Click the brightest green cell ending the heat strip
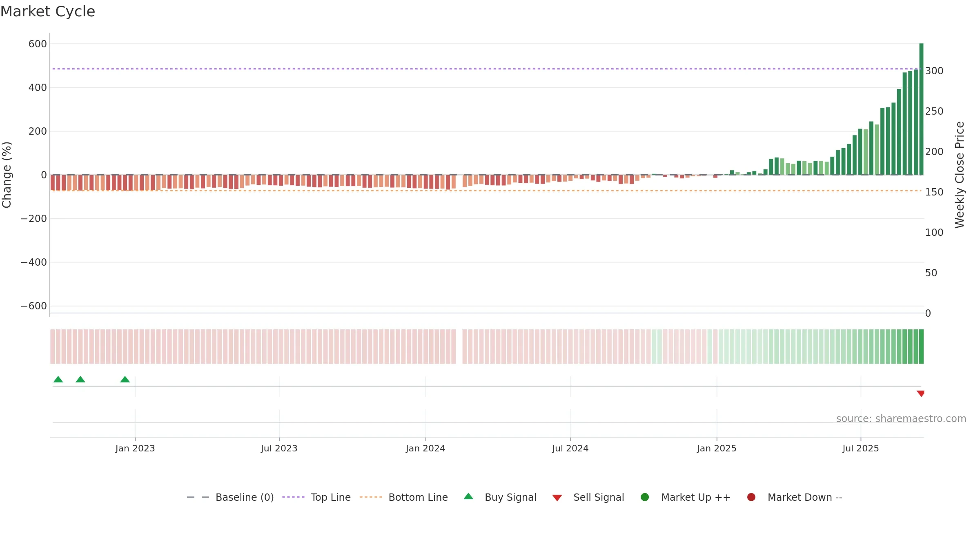Image resolution: width=980 pixels, height=551 pixels. 921,347
